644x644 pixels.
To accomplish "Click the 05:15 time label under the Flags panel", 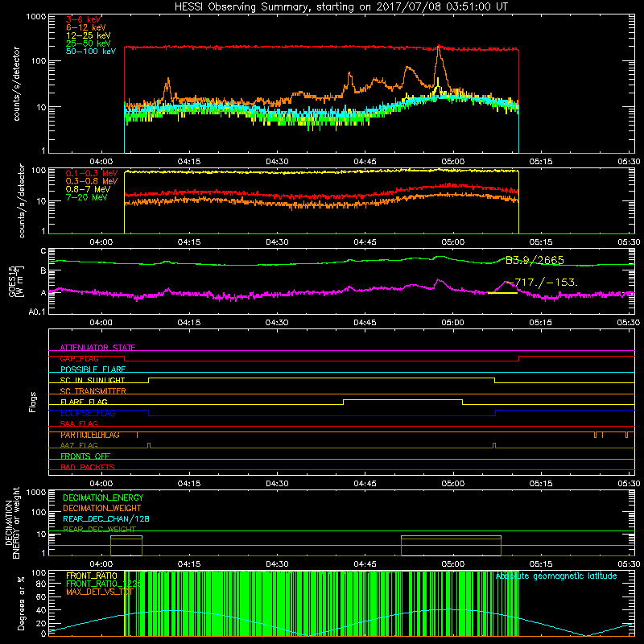I will (541, 484).
